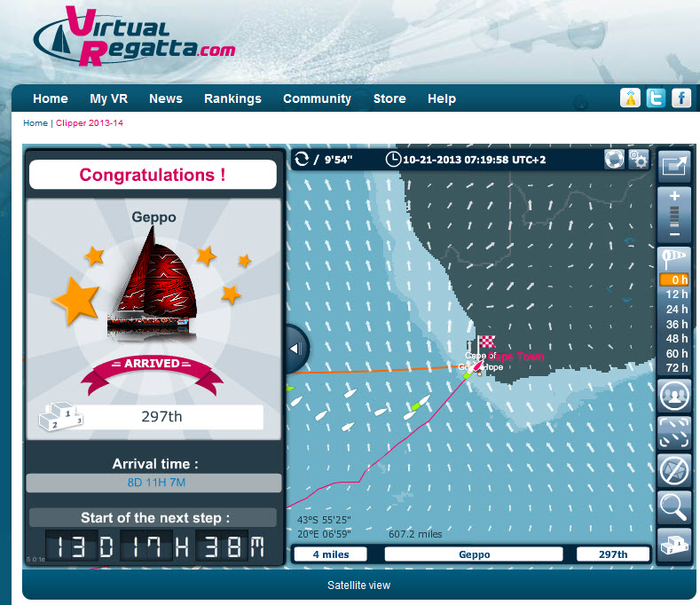The width and height of the screenshot is (700, 605).
Task: Zoom out with the minus icon
Action: pyautogui.click(x=674, y=234)
